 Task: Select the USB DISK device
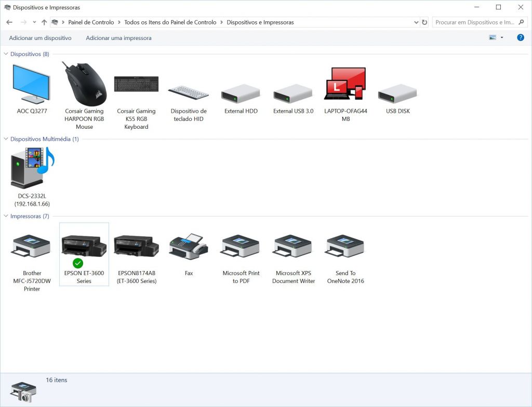[397, 98]
